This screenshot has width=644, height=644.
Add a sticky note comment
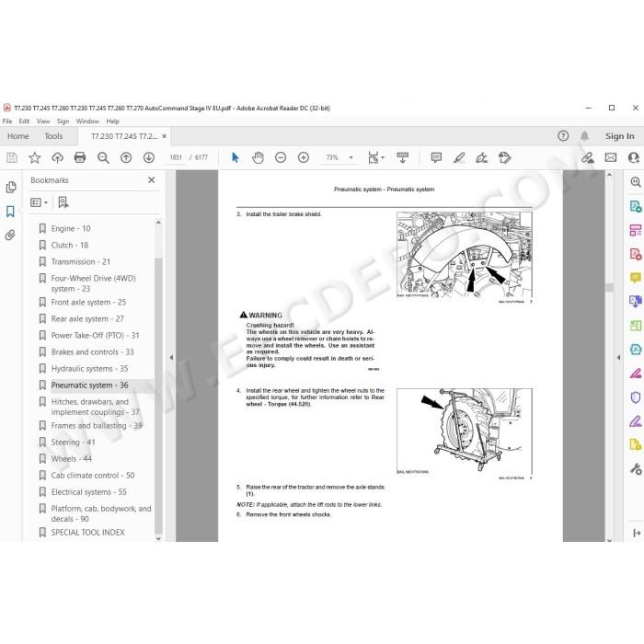(x=436, y=157)
